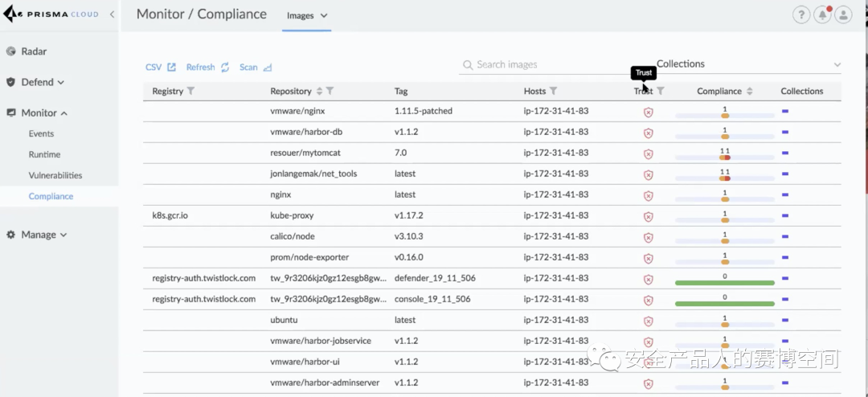Click trust status icon for vmware/nginx row
Viewport: 868px width, 397px height.
point(649,112)
